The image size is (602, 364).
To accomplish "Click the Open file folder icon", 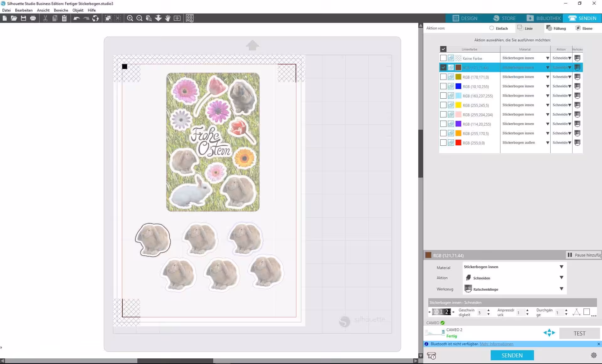I will (14, 18).
